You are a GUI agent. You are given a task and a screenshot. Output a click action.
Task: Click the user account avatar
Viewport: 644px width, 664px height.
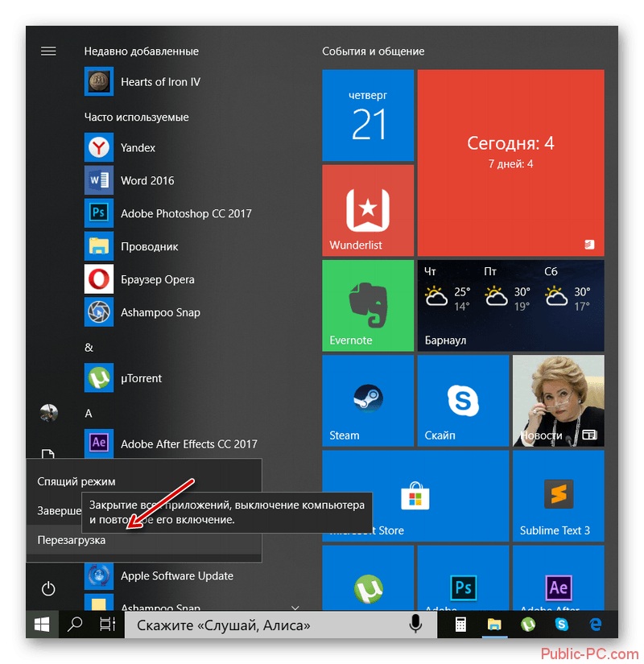49,413
